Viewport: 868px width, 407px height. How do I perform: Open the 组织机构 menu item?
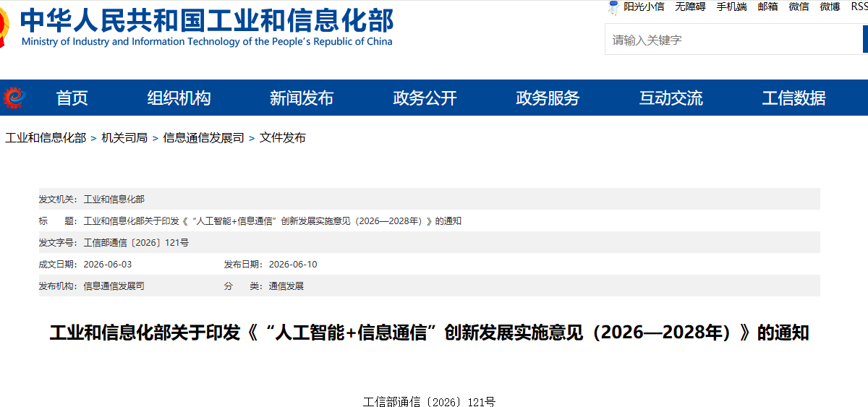179,98
